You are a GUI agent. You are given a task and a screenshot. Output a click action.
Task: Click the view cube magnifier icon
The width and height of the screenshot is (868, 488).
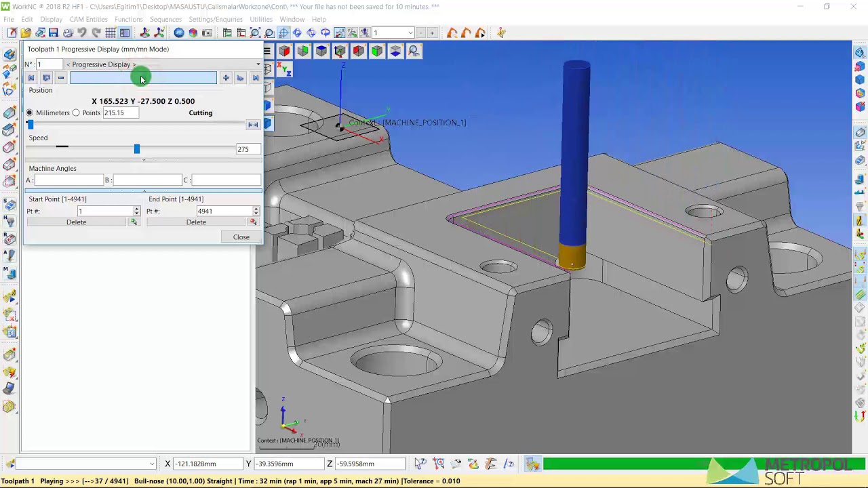(414, 51)
